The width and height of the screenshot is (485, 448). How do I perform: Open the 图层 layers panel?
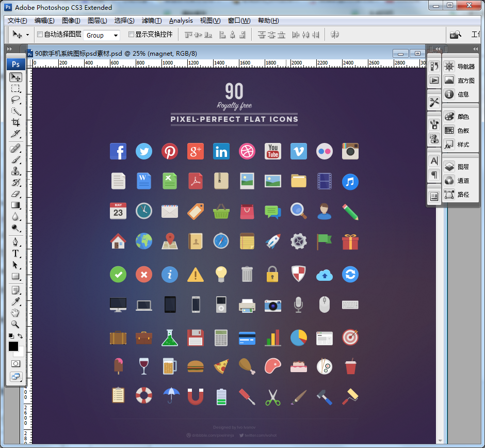pyautogui.click(x=457, y=167)
